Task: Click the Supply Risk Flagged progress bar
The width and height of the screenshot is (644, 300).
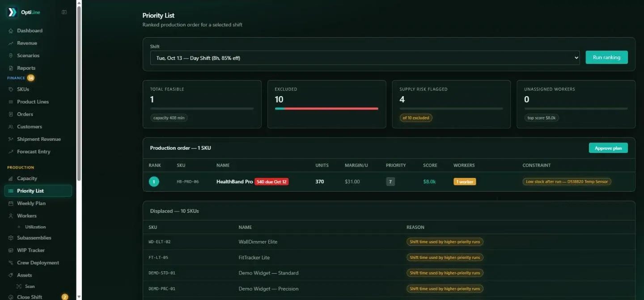Action: point(451,109)
